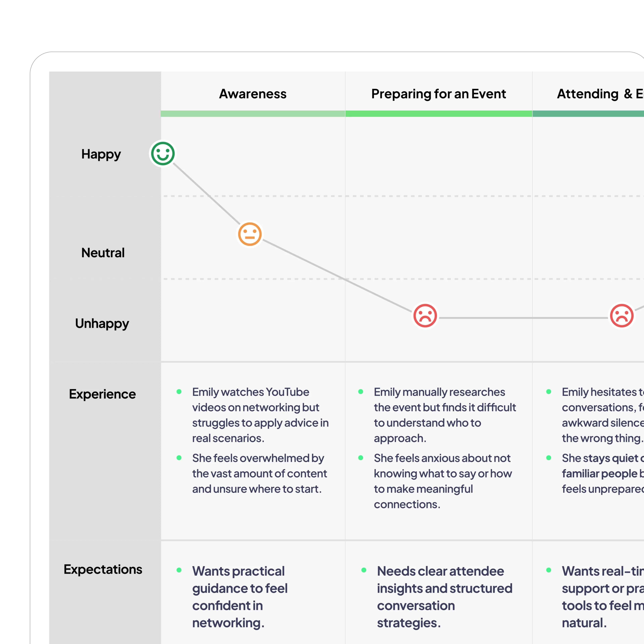Click the Happy row label
Viewport: 644px width, 644px height.
coord(101,154)
